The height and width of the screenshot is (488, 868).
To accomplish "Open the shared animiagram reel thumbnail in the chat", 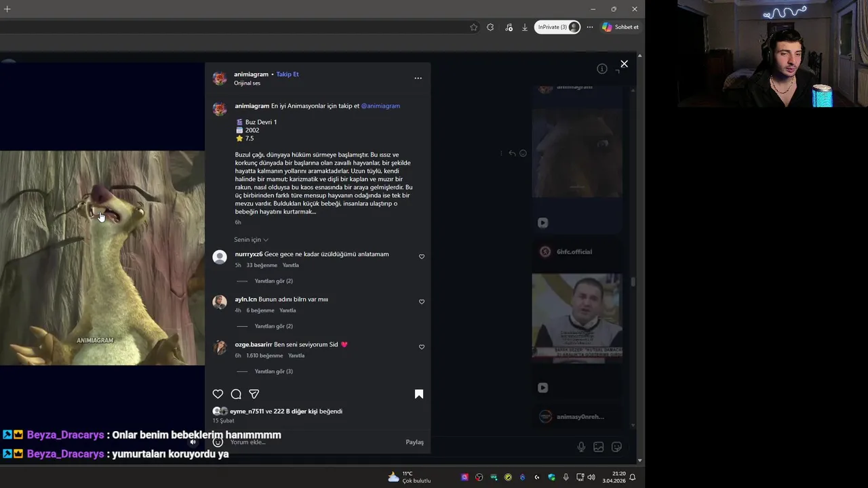I will 577,152.
